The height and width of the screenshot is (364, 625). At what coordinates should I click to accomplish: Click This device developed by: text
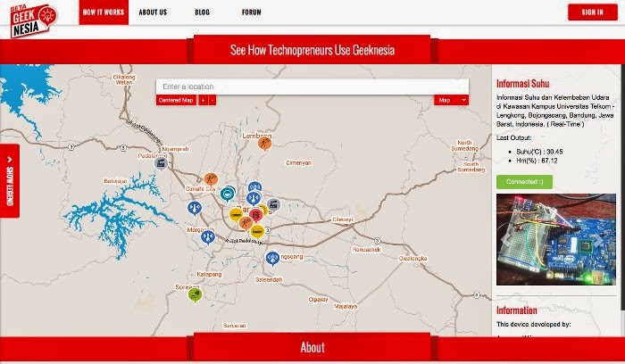tap(533, 324)
